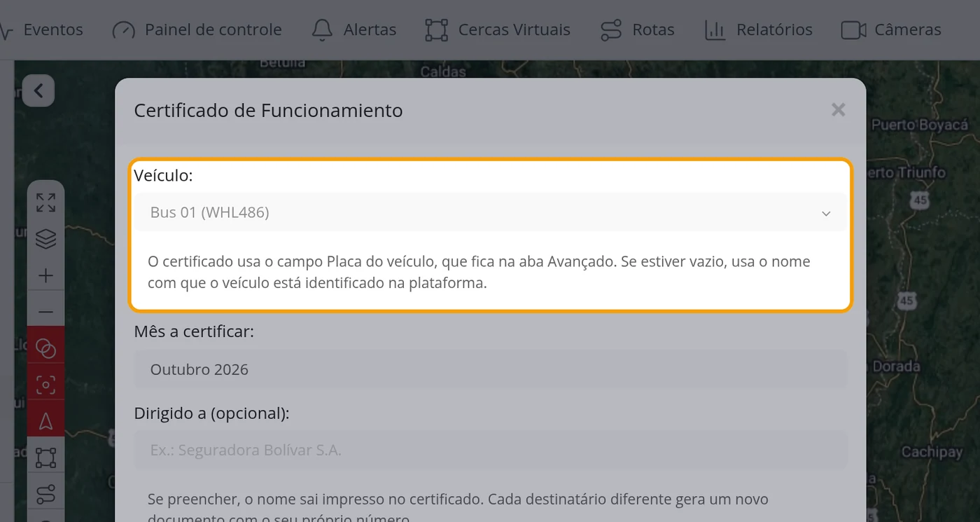Close the Certificado de Funcionamiento dialog
Image resolution: width=980 pixels, height=522 pixels.
(838, 110)
